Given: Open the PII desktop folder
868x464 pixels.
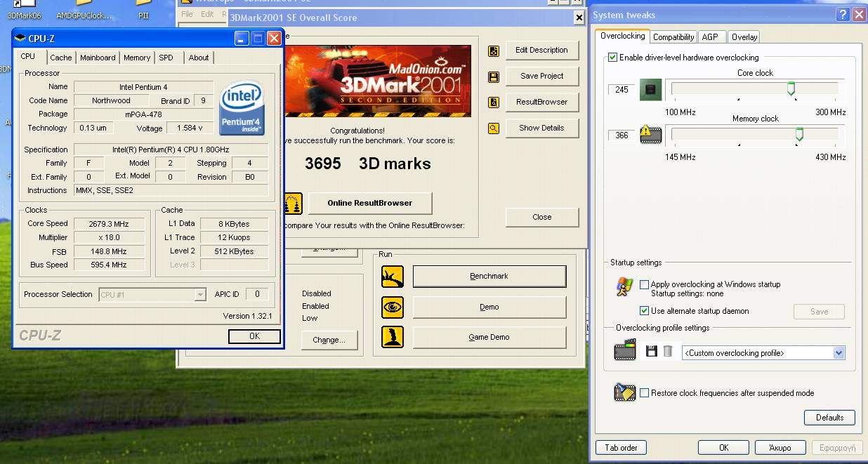Looking at the screenshot, I should coord(143,10).
